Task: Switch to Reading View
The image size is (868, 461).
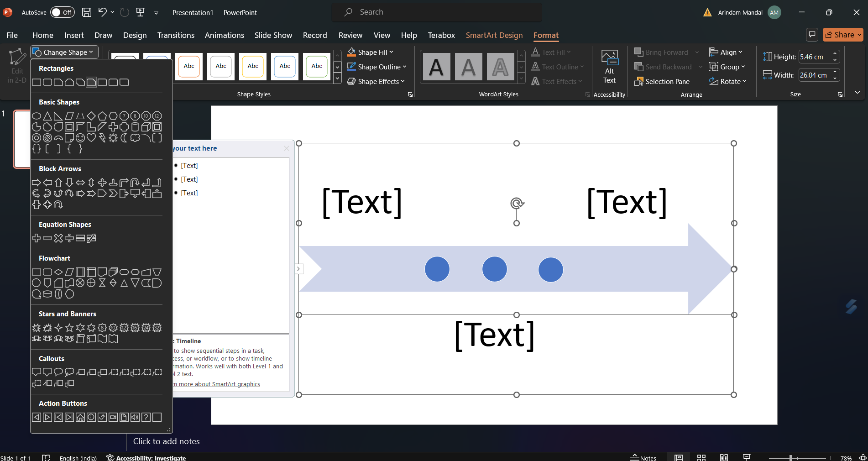Action: pos(724,457)
